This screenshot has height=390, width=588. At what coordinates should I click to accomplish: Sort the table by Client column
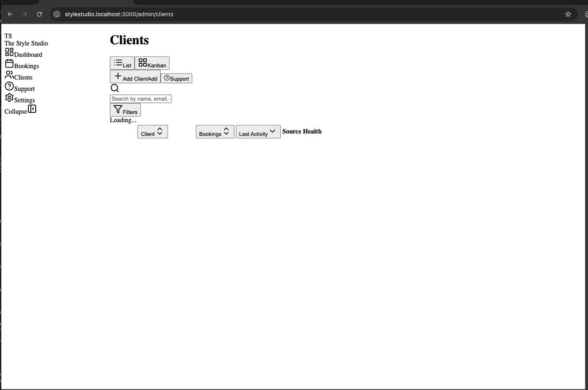pos(152,131)
